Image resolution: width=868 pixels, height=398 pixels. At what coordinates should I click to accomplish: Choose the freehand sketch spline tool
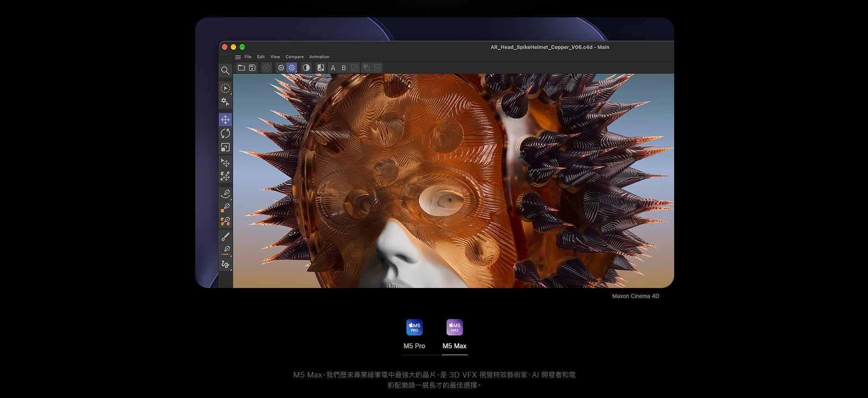[x=225, y=264]
